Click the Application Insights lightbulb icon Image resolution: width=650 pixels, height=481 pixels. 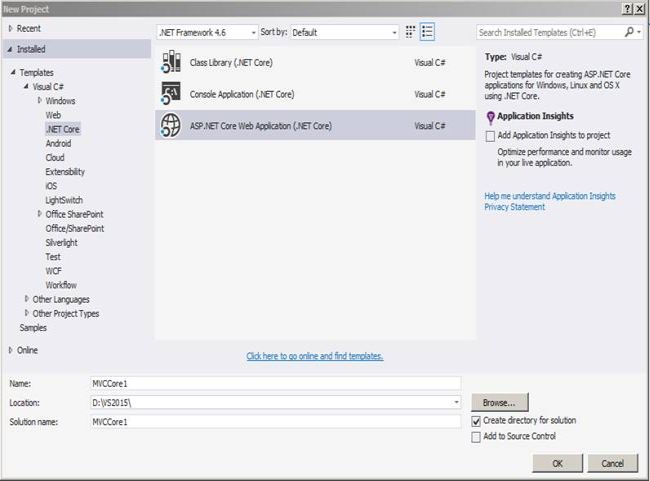pos(490,117)
